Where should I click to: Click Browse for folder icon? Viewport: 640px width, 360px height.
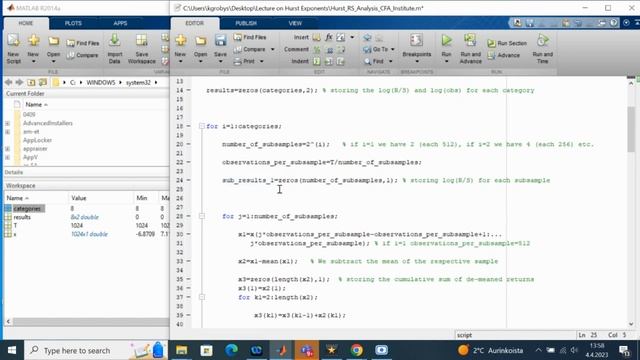click(42, 82)
